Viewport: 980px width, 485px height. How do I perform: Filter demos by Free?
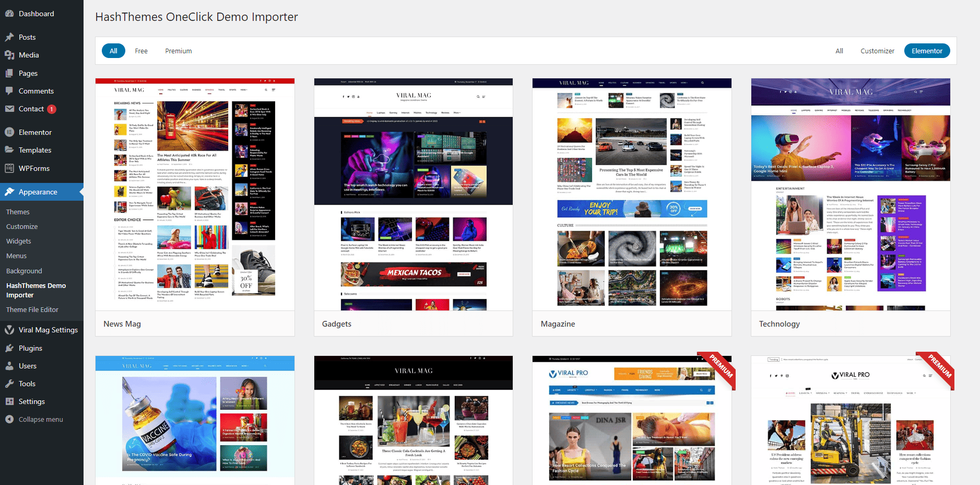pyautogui.click(x=141, y=51)
